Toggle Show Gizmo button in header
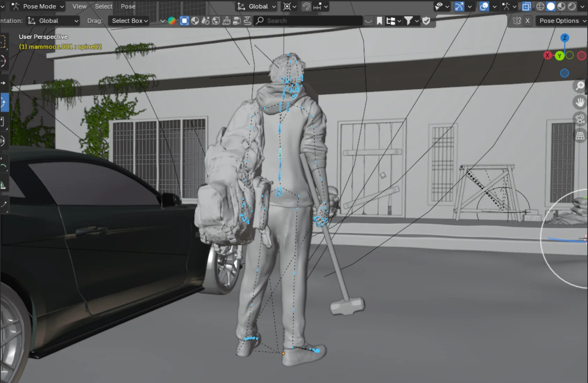 coord(459,6)
